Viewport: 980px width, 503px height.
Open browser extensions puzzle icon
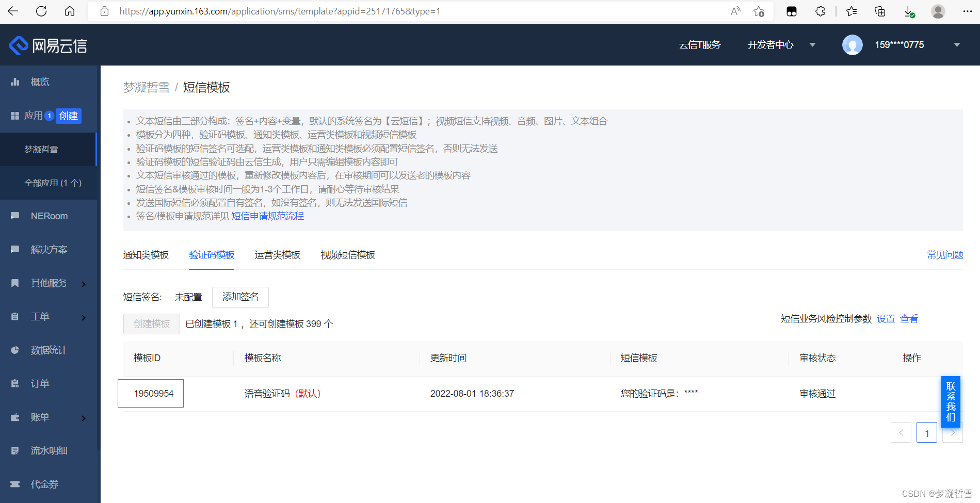coord(820,11)
